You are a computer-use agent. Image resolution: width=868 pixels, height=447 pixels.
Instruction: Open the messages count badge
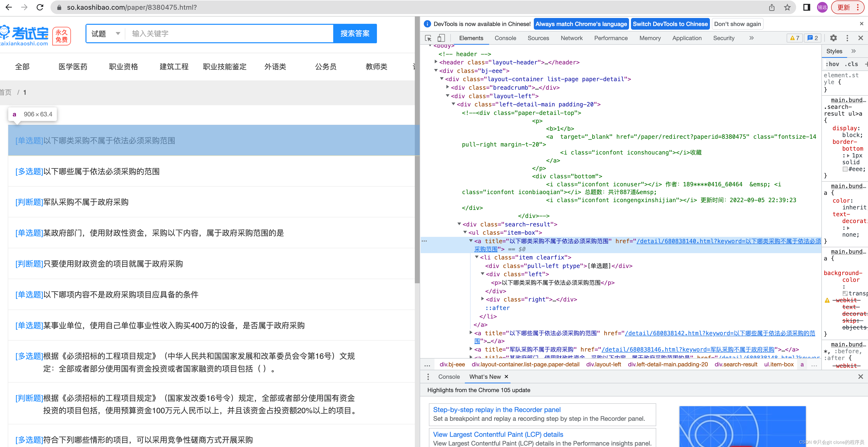[x=813, y=38]
